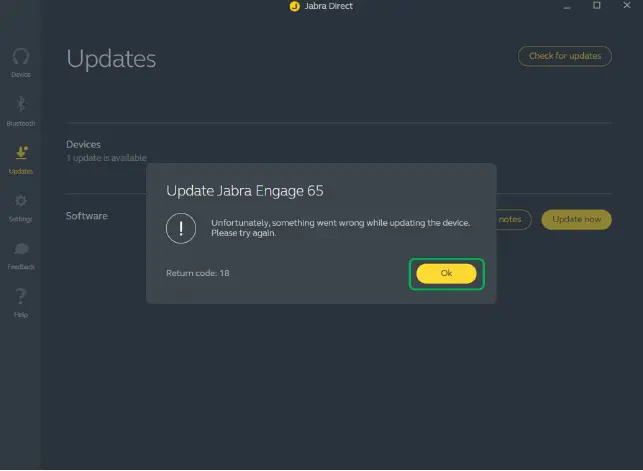643x471 pixels.
Task: Open the release notes button
Action: 513,220
